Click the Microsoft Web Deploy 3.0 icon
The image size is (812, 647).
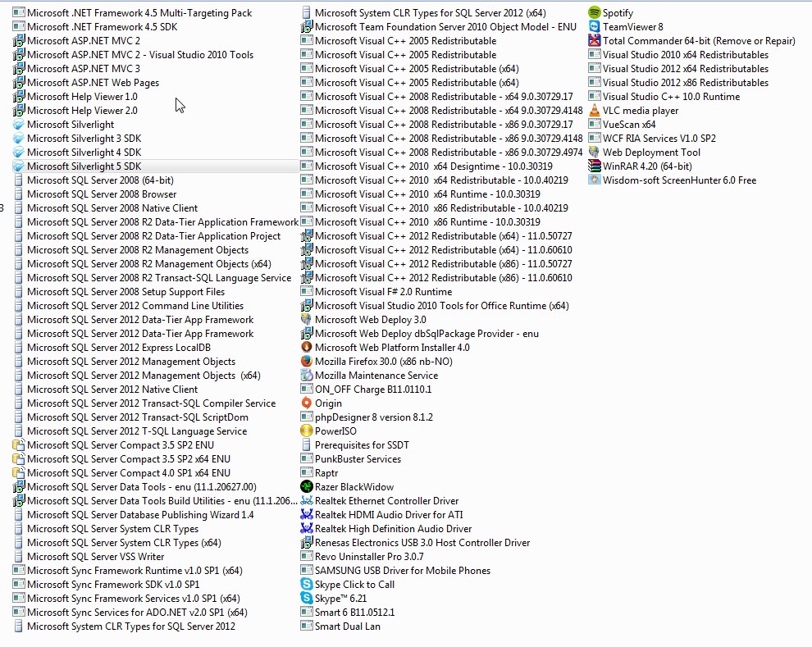click(x=307, y=319)
